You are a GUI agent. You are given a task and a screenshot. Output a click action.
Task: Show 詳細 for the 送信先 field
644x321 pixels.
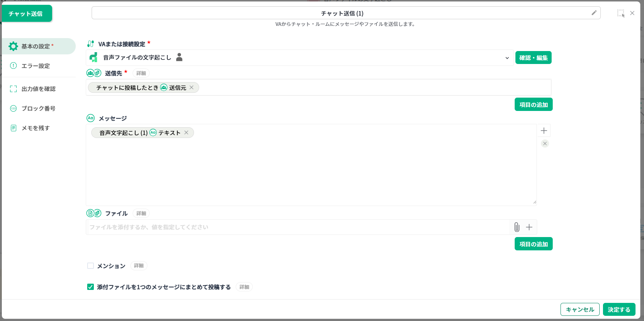(x=141, y=73)
